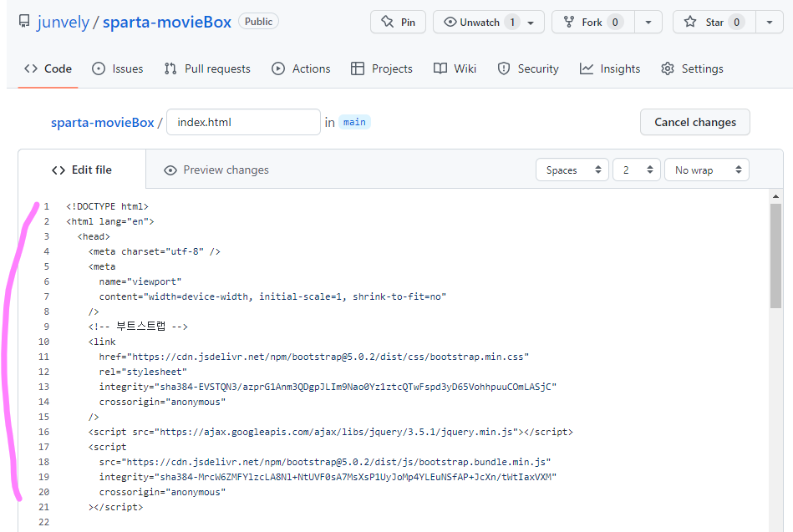Image resolution: width=793 pixels, height=532 pixels.
Task: Open the indent size 2 dropdown
Action: click(x=637, y=170)
